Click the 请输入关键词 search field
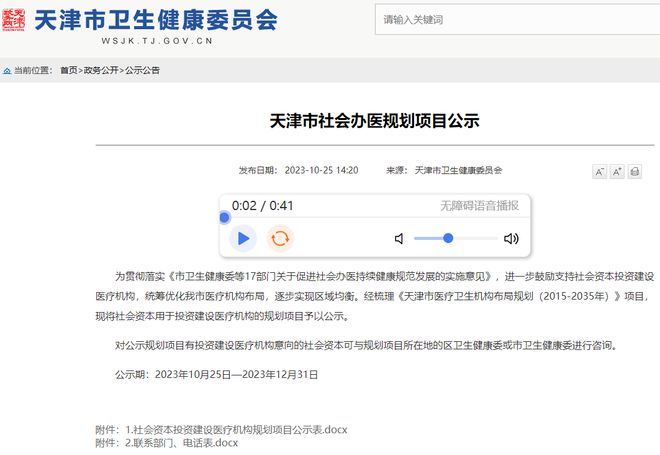 517,19
